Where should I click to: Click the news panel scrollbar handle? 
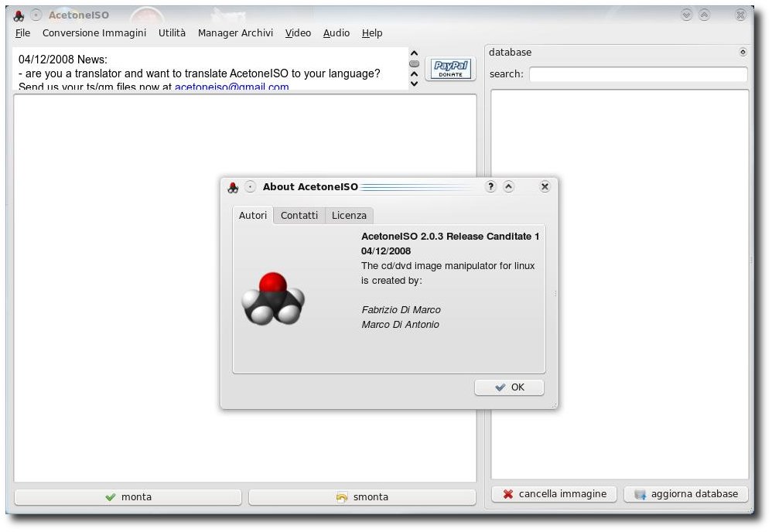point(414,63)
